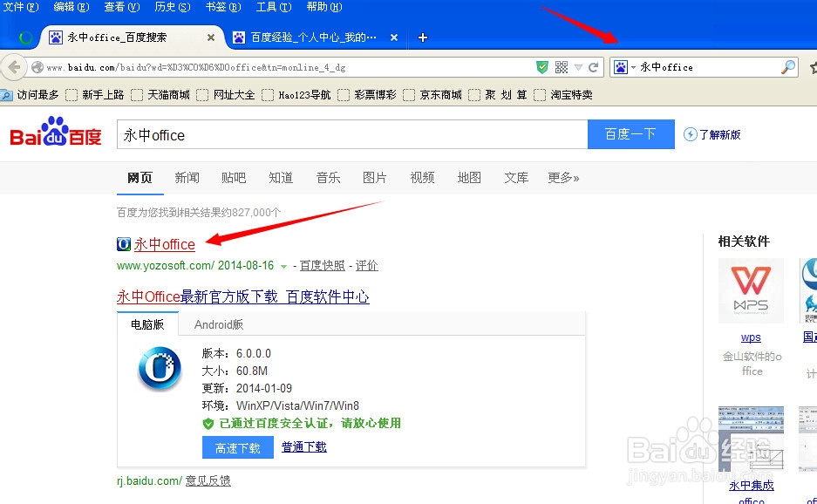Viewport: 817px width, 504px height.
Task: Open the address bar history dropdown arrow
Action: [578, 67]
